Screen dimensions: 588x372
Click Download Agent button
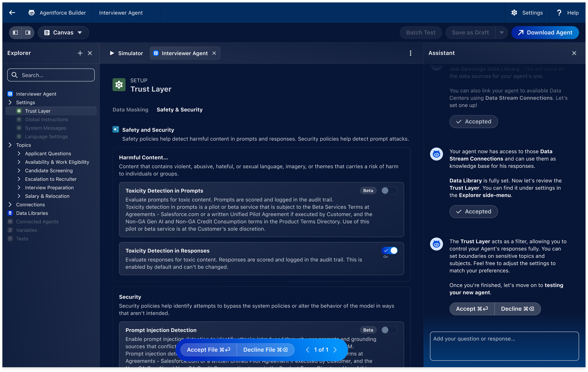[x=545, y=32]
